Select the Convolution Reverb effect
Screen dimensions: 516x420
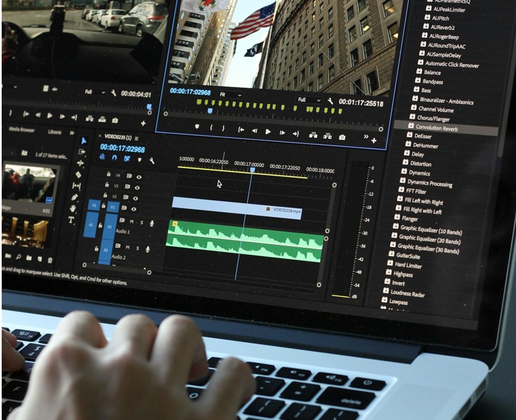(x=436, y=128)
